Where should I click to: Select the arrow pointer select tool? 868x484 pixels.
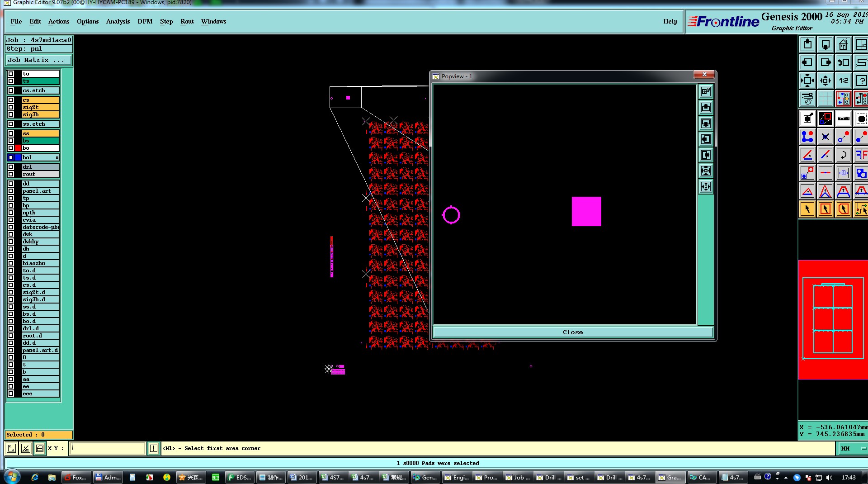click(x=807, y=209)
